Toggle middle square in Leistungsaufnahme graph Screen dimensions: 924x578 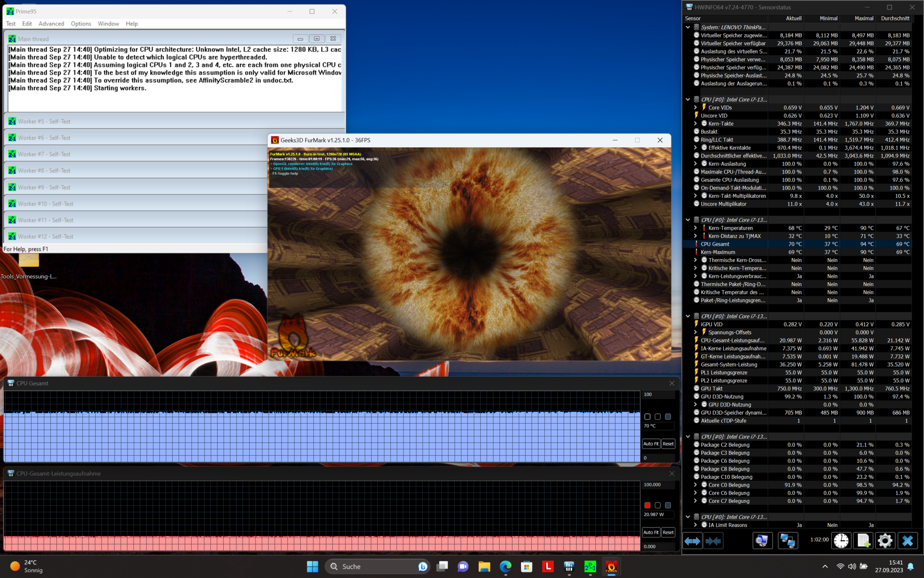point(657,505)
